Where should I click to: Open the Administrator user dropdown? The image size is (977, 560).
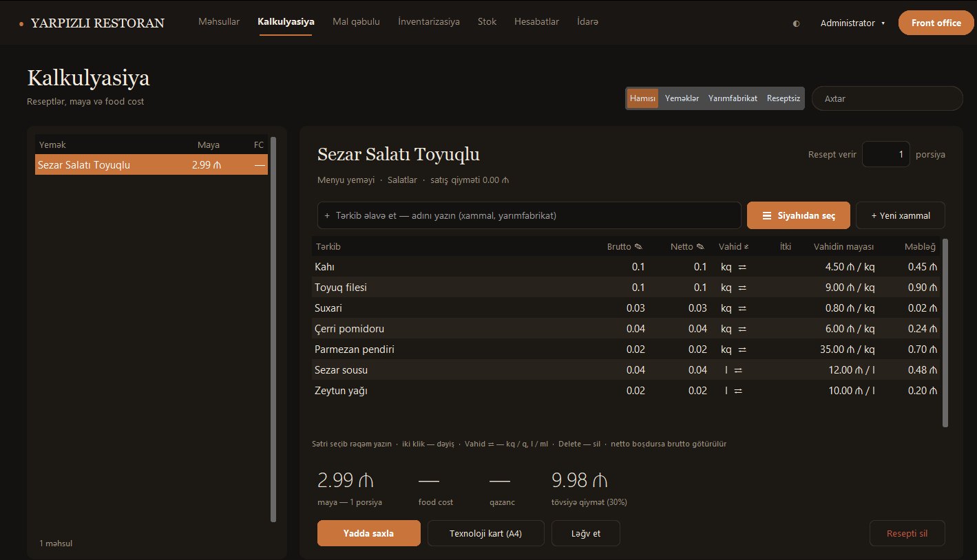(x=852, y=23)
